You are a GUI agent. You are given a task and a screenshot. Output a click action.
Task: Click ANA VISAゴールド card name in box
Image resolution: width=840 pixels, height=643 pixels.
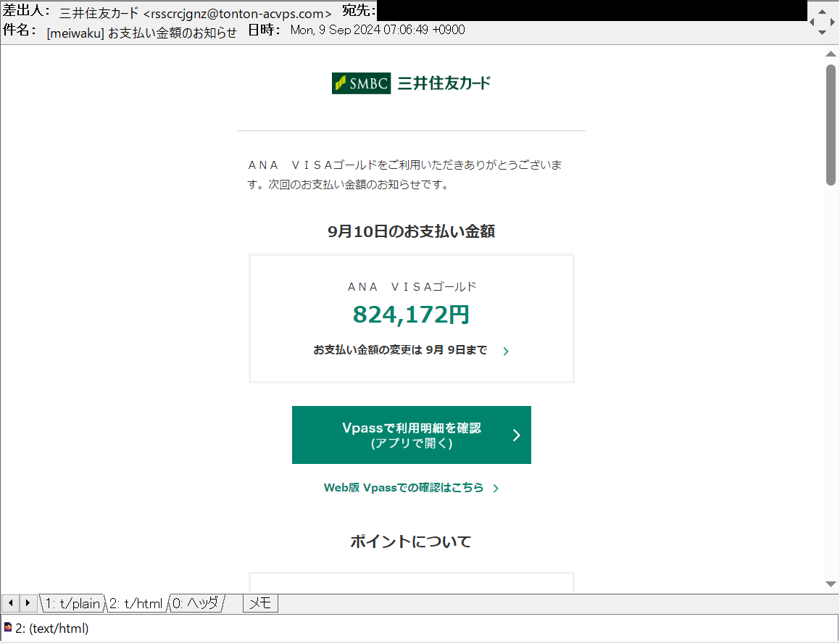[x=412, y=286]
